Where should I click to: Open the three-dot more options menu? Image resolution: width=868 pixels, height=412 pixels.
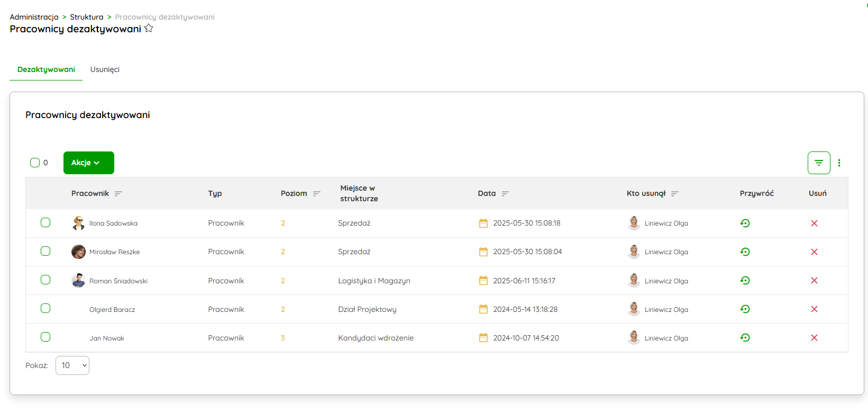[x=839, y=163]
